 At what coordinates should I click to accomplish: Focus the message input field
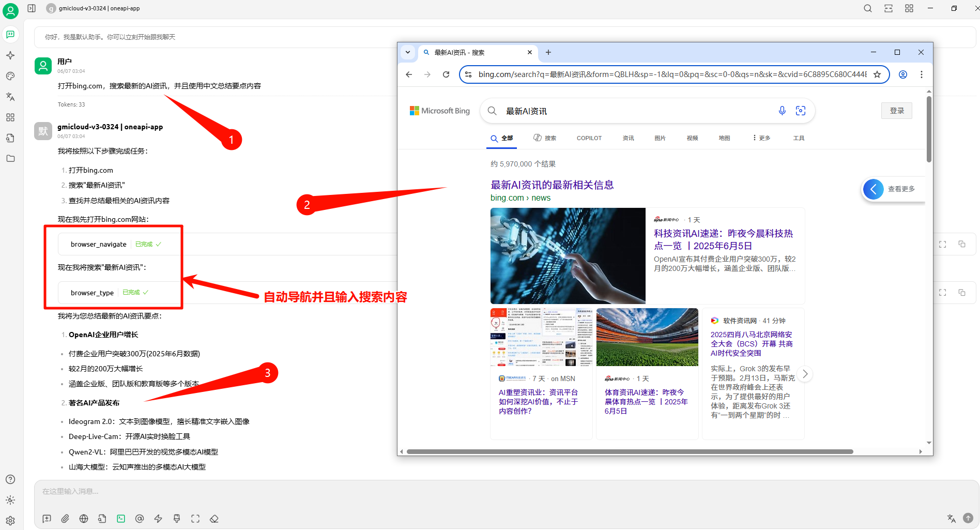506,491
